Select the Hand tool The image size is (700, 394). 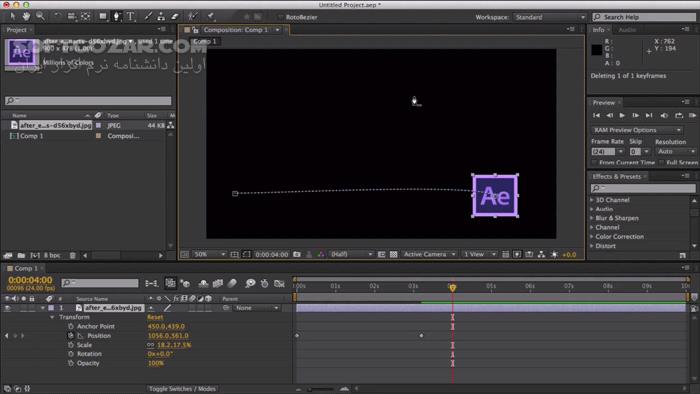(x=26, y=17)
